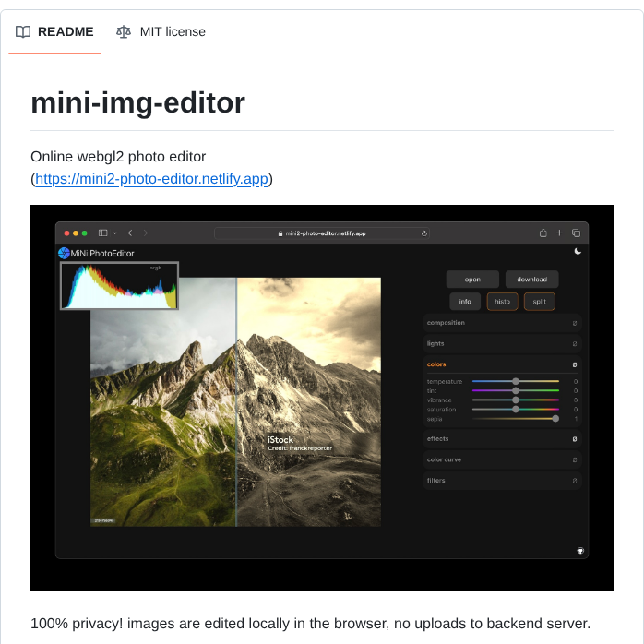Click the mini-img-editor heading
This screenshot has height=644, width=644.
click(x=138, y=102)
